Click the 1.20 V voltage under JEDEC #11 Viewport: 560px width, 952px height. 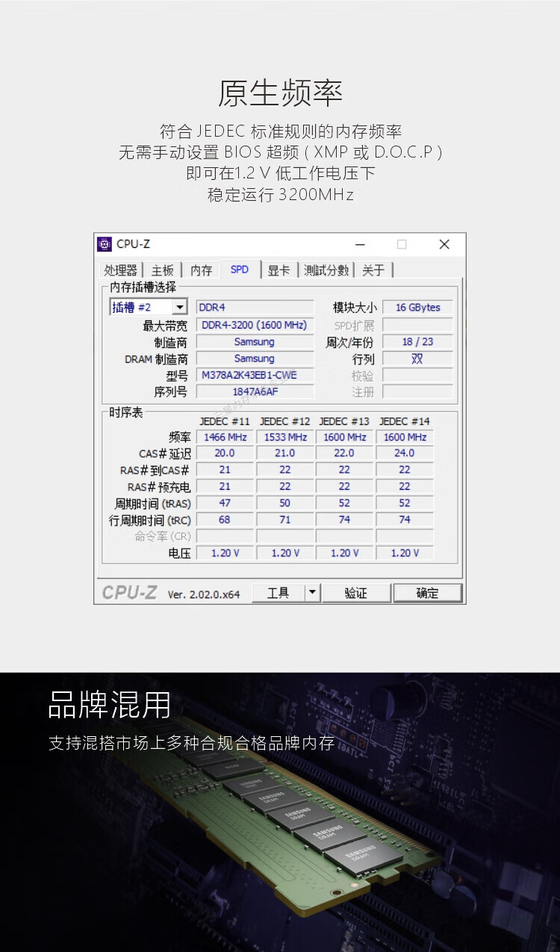(x=225, y=553)
